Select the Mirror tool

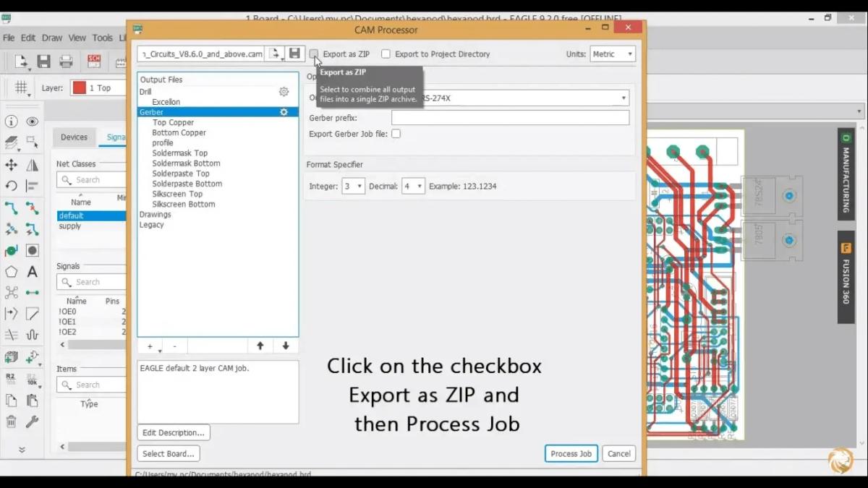click(32, 165)
